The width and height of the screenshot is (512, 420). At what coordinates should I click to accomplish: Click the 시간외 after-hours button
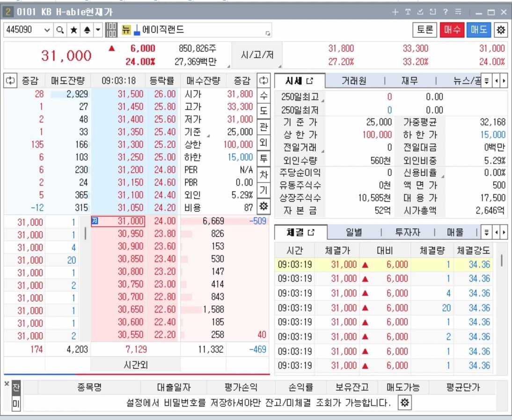[136, 364]
